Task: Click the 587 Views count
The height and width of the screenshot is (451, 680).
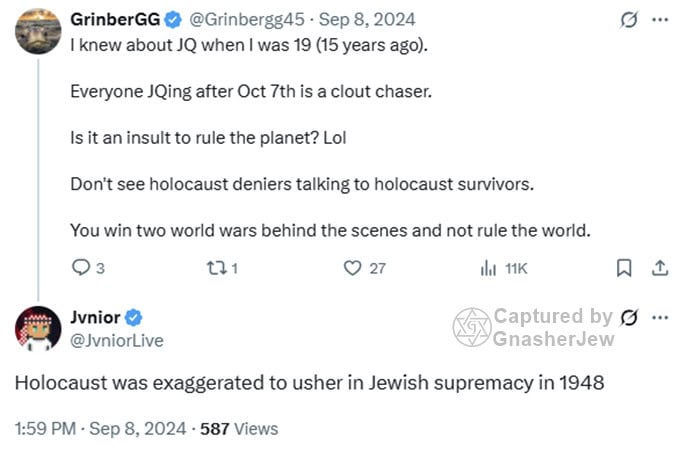Action: [x=239, y=428]
